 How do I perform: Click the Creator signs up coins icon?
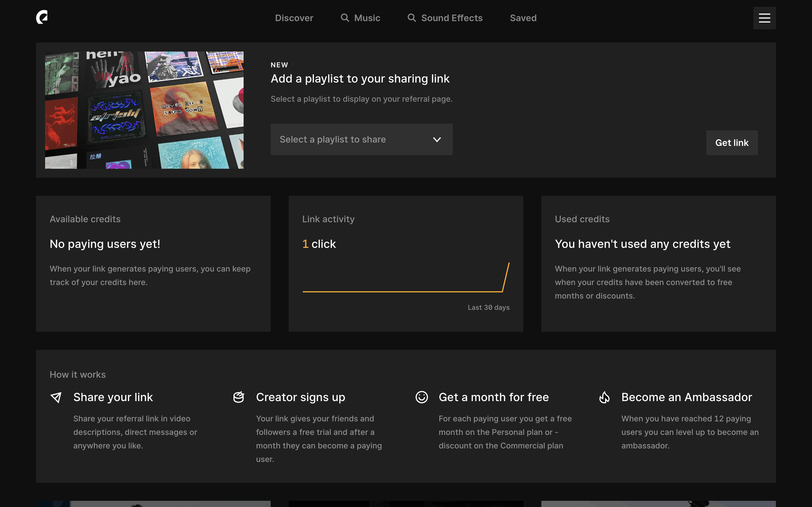(x=239, y=397)
